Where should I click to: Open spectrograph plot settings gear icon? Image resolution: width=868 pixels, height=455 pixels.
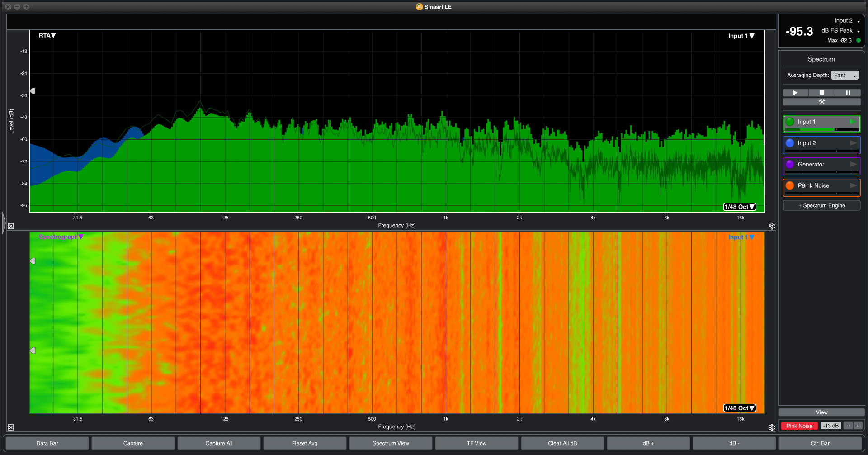point(772,427)
